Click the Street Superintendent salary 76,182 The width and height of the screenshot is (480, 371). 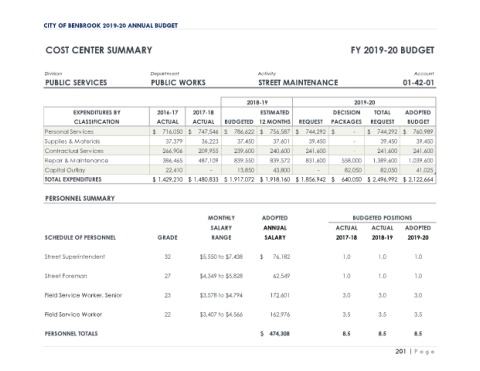281,257
